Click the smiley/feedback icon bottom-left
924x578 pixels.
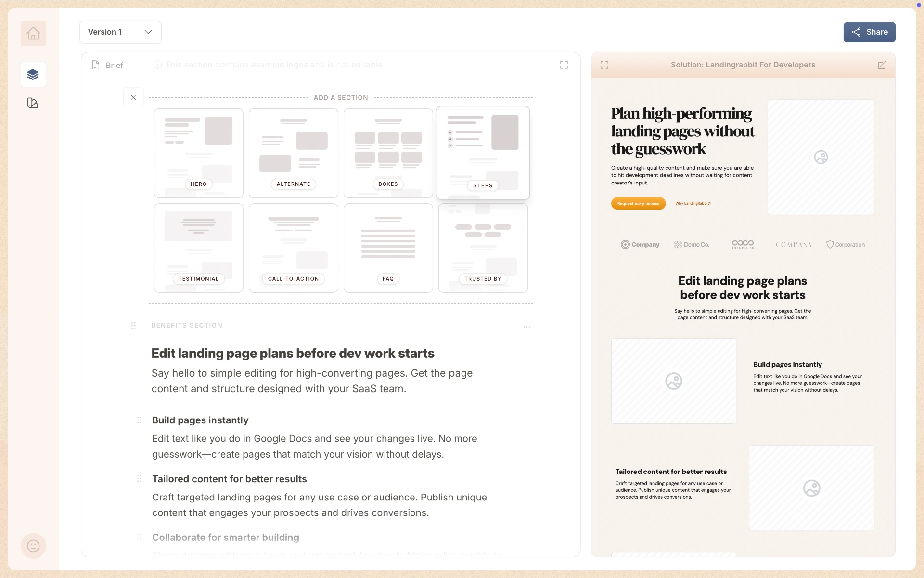click(x=33, y=546)
